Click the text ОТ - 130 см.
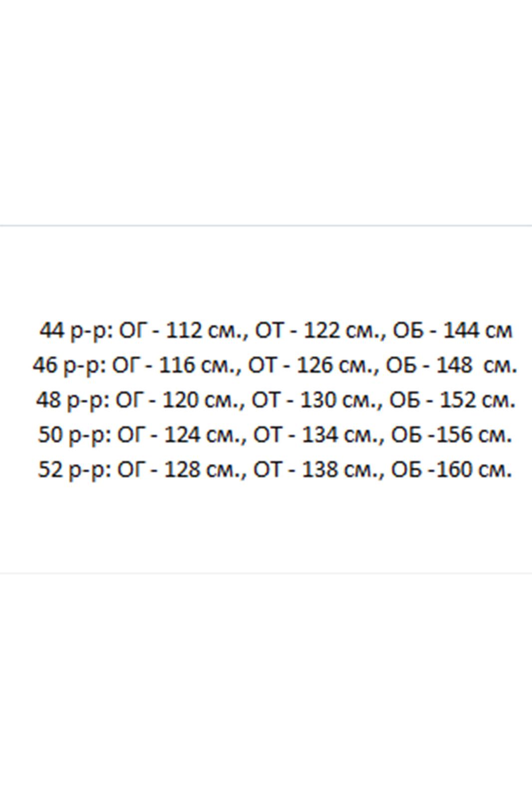532x799 pixels. click(314, 400)
